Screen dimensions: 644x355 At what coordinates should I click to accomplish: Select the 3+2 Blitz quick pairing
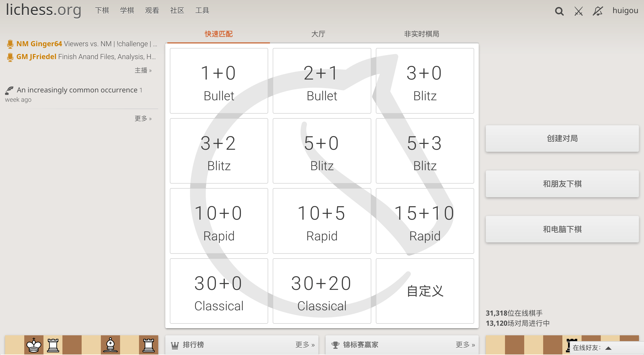(219, 151)
